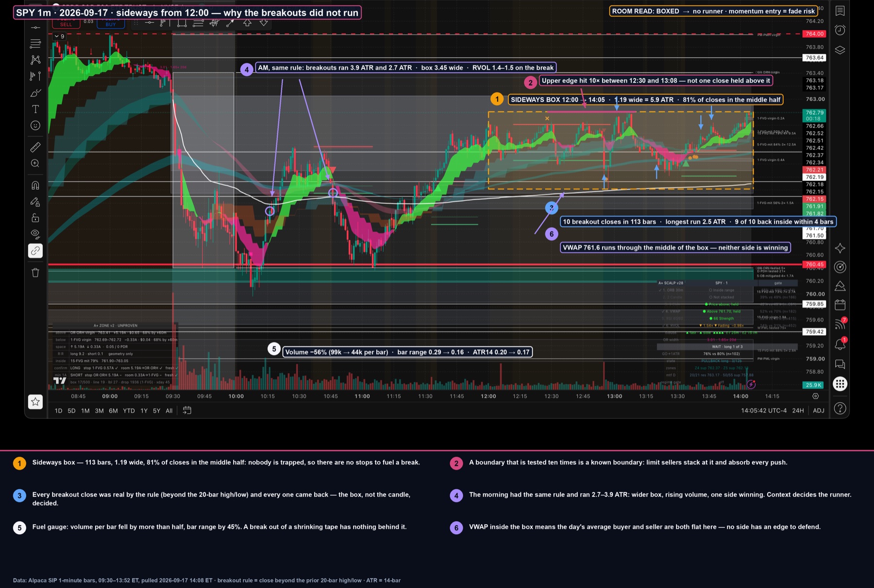The height and width of the screenshot is (588, 874).
Task: Hide all drawings with eye icon
Action: (x=35, y=234)
